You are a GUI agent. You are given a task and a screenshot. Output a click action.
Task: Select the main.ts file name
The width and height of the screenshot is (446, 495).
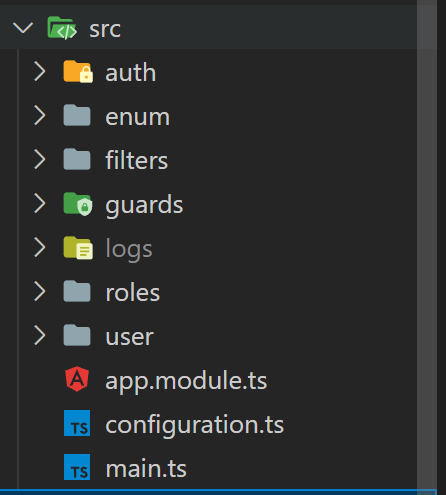(146, 468)
